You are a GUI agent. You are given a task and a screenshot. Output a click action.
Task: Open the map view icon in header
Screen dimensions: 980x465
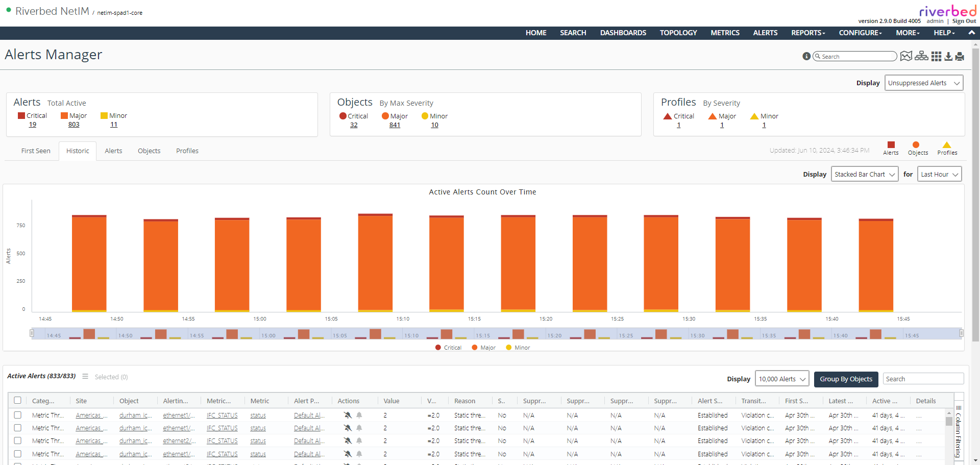coord(906,56)
